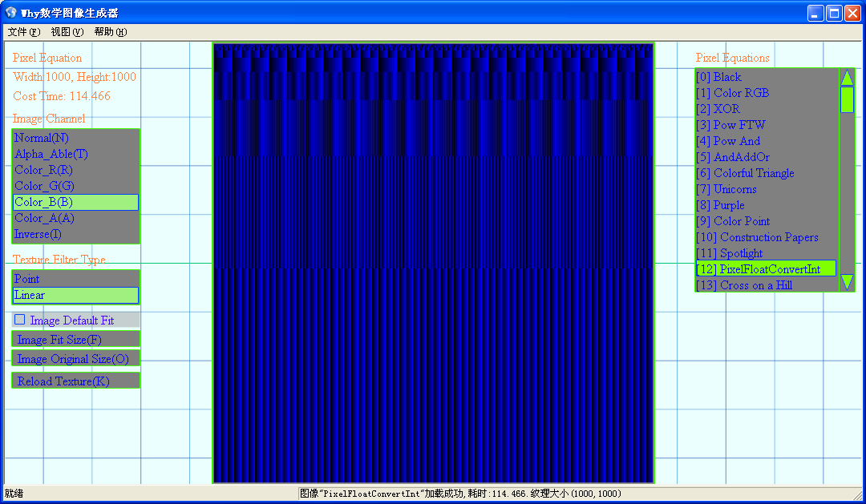Screen dimensions: 866x504
Task: Click the equations list scroll-down arrow
Action: [847, 282]
